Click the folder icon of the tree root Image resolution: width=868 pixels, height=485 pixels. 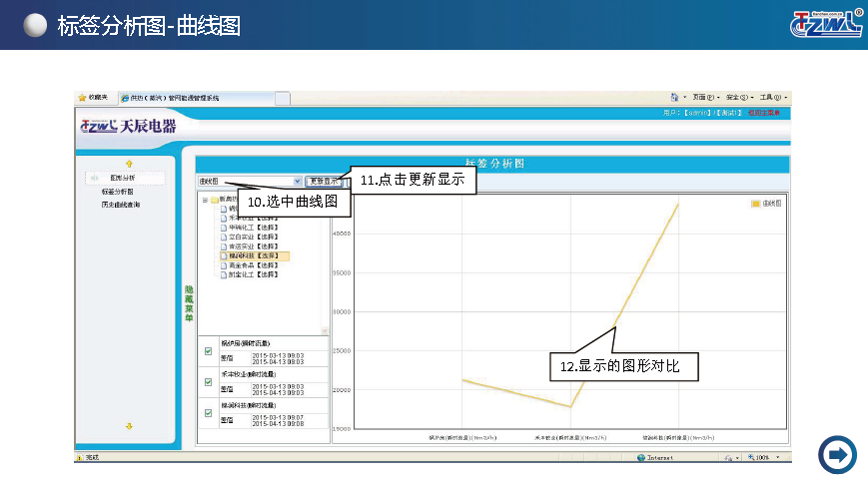[214, 200]
